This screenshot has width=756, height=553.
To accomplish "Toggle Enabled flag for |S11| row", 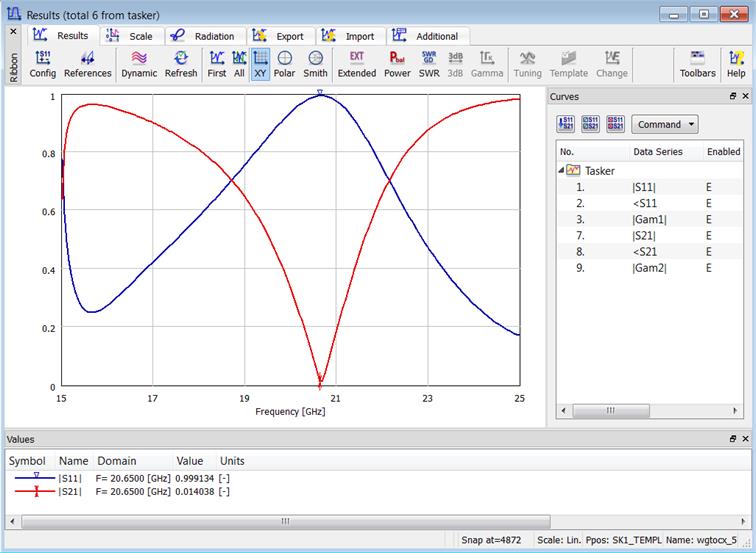I will point(709,187).
